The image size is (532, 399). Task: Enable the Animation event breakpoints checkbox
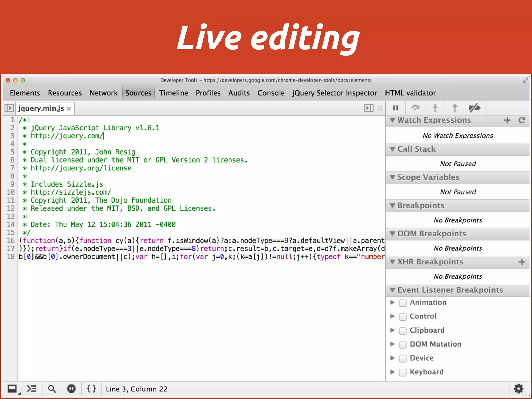click(x=403, y=303)
